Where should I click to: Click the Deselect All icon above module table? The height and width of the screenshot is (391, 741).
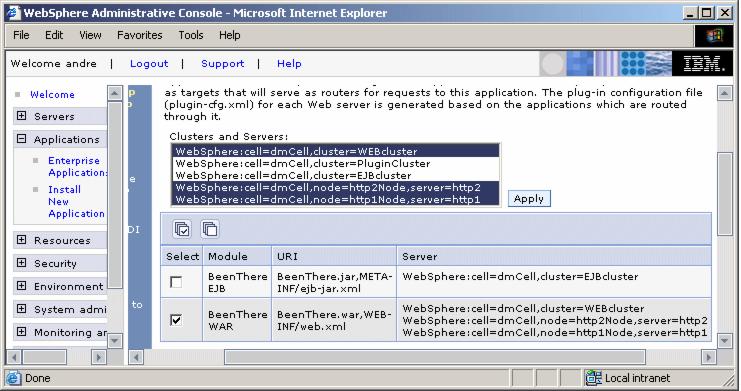coord(210,229)
